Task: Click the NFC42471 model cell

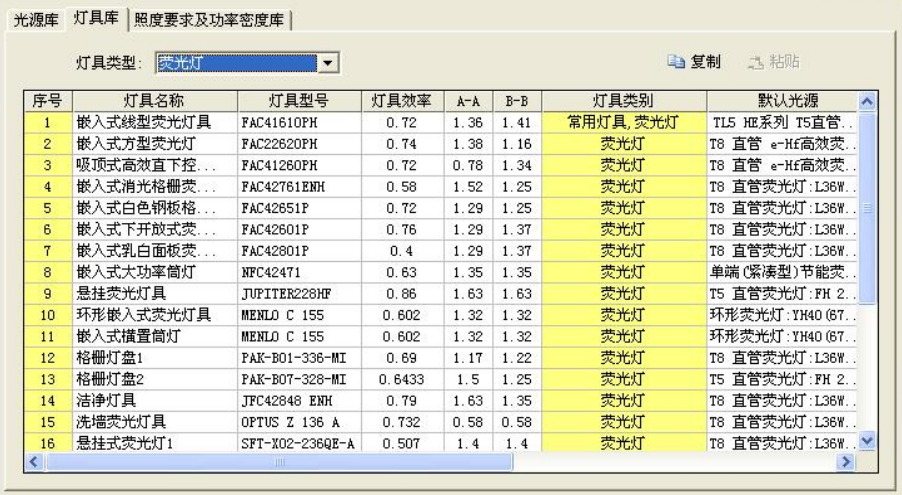Action: coord(299,272)
